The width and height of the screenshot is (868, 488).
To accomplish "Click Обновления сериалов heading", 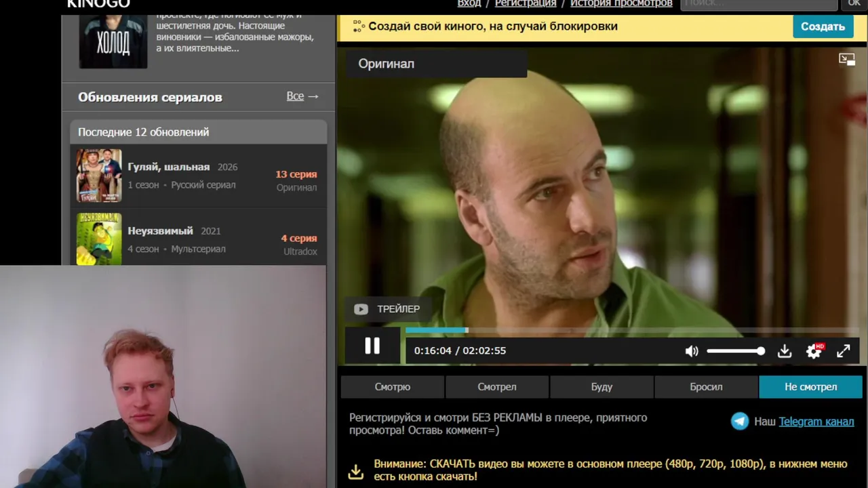I will (150, 97).
